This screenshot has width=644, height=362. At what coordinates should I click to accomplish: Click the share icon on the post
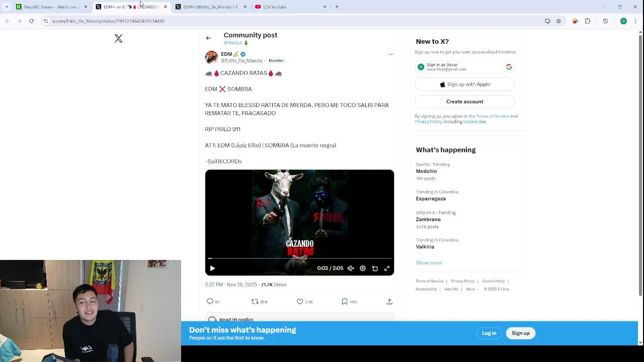(389, 302)
